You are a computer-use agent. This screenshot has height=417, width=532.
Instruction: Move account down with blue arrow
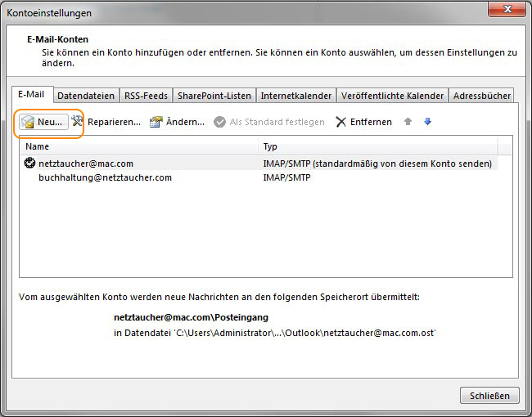click(x=427, y=122)
